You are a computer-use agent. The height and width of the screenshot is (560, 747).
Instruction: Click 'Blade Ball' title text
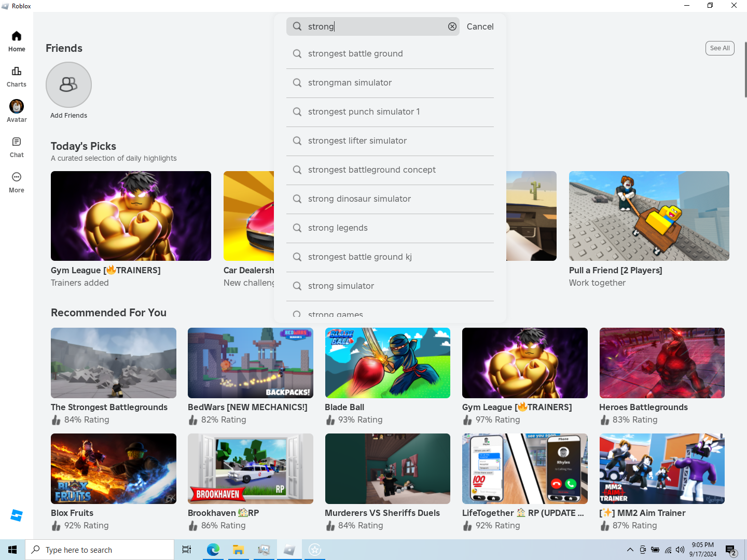point(344,408)
